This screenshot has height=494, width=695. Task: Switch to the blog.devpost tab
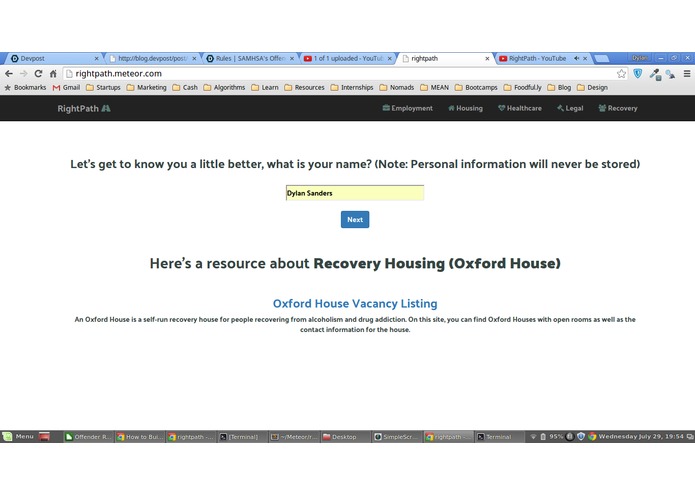click(152, 58)
